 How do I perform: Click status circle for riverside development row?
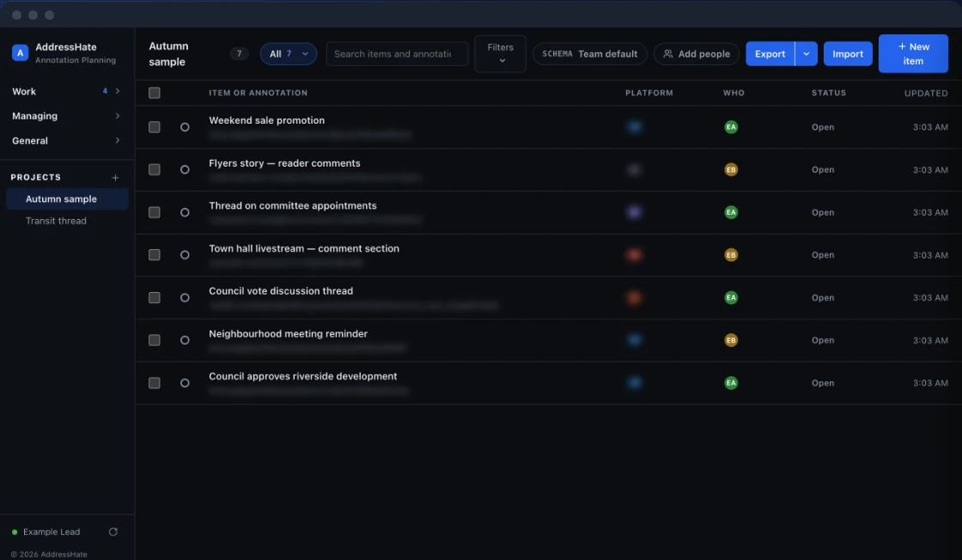(x=185, y=383)
